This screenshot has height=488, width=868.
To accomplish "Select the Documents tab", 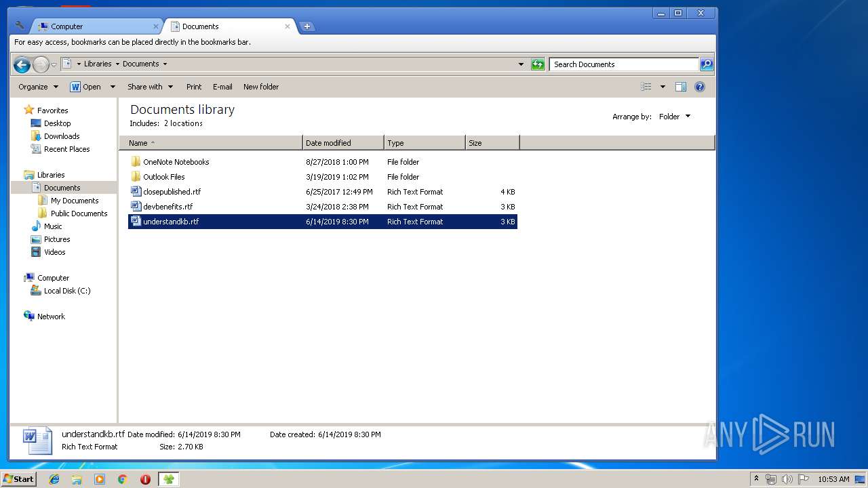I will pos(230,26).
